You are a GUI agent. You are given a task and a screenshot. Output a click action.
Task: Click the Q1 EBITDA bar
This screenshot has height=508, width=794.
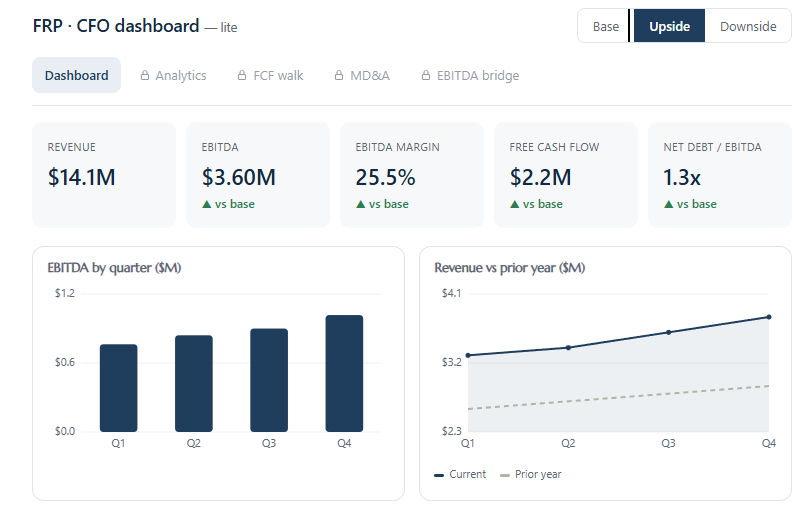(x=118, y=388)
